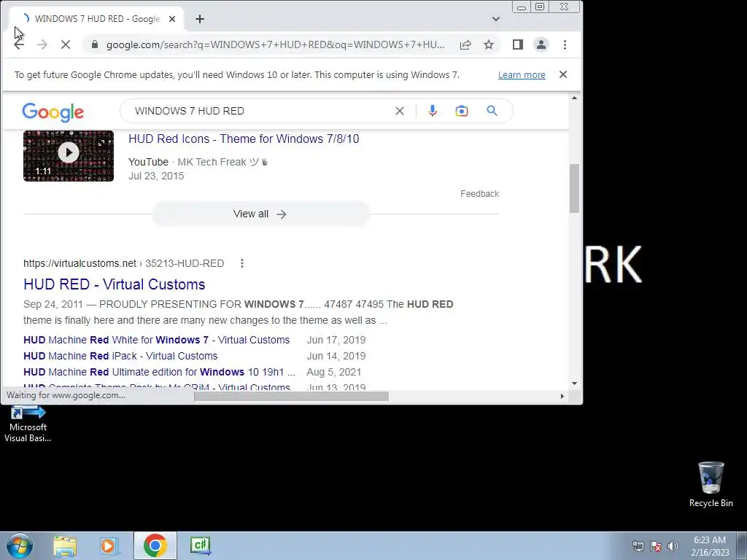Click the vertical scrollbar thumb

(x=575, y=189)
